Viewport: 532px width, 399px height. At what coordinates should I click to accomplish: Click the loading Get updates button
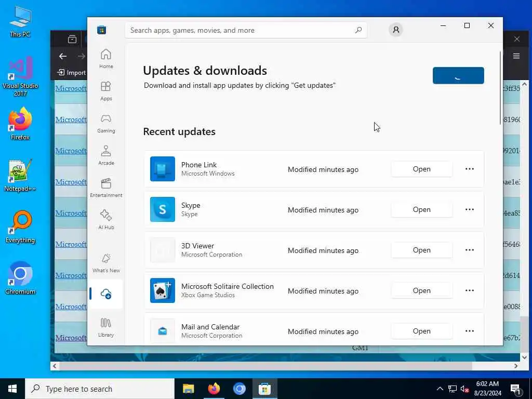click(458, 75)
